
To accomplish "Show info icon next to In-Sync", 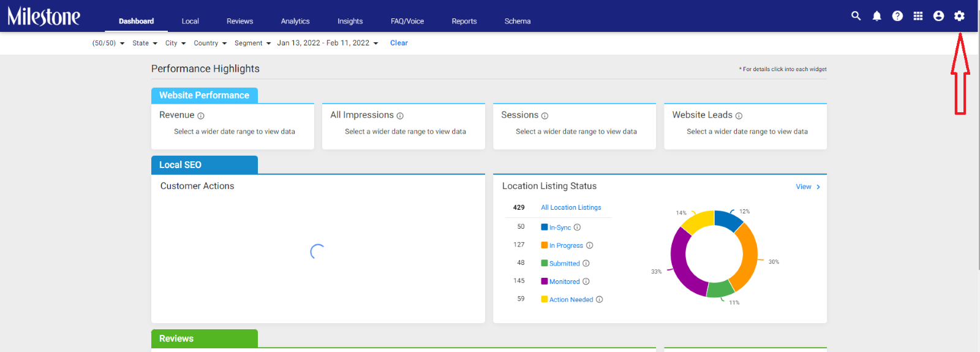I will 577,228.
